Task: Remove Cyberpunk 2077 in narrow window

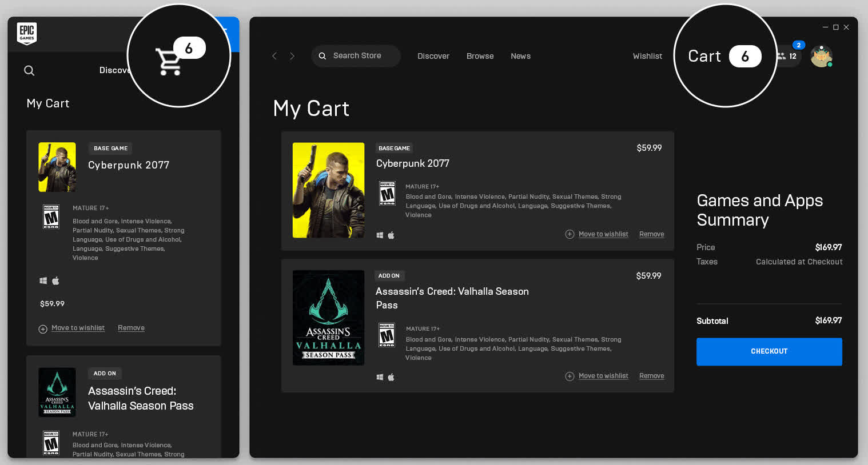Action: coord(131,328)
